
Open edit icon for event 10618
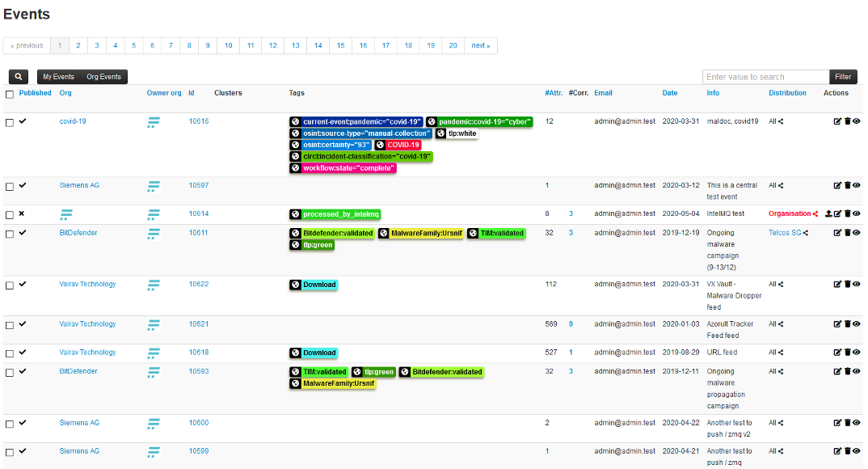pos(837,353)
